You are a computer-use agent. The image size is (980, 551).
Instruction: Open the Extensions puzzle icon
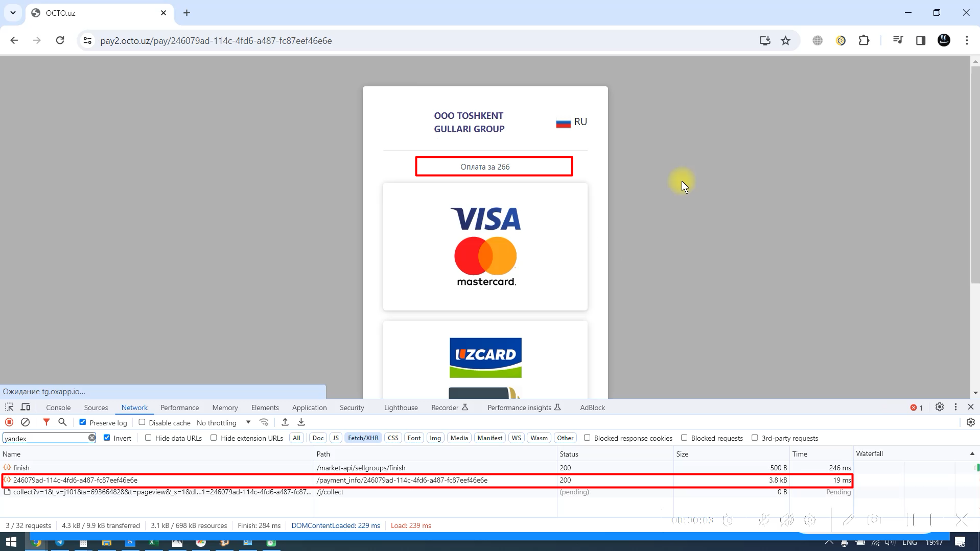tap(864, 40)
